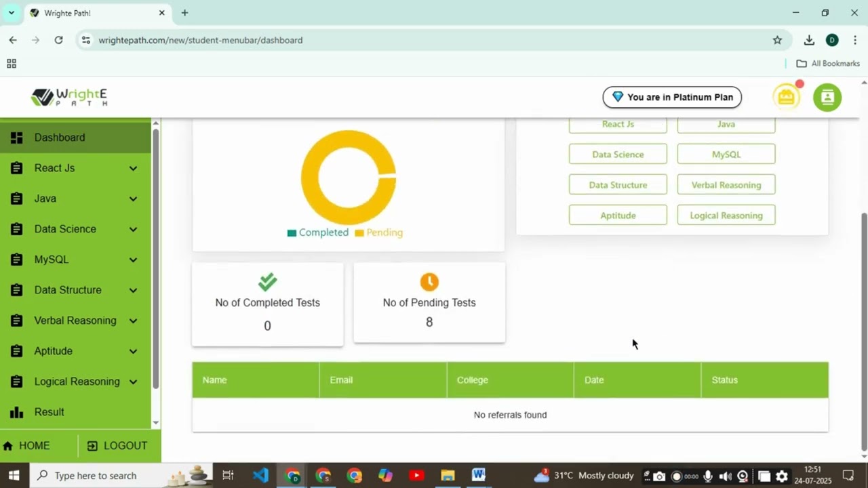Expand the MySQL sidebar chevron

tap(133, 260)
